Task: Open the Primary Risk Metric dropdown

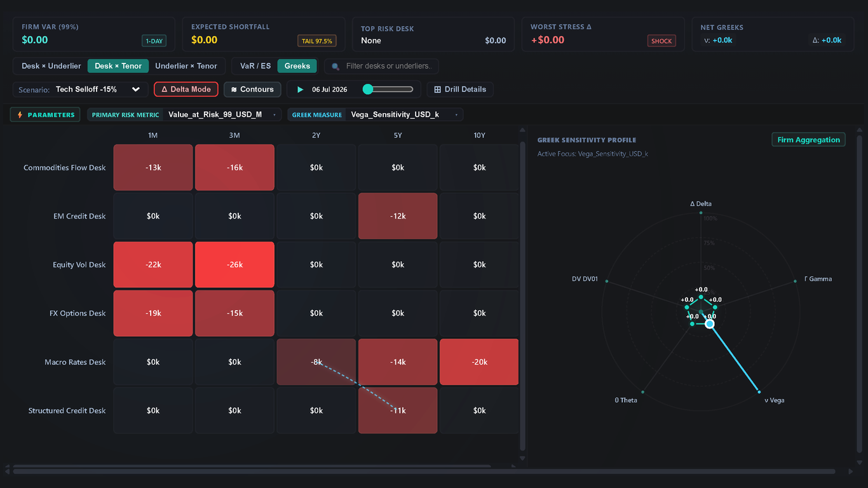Action: (222, 115)
